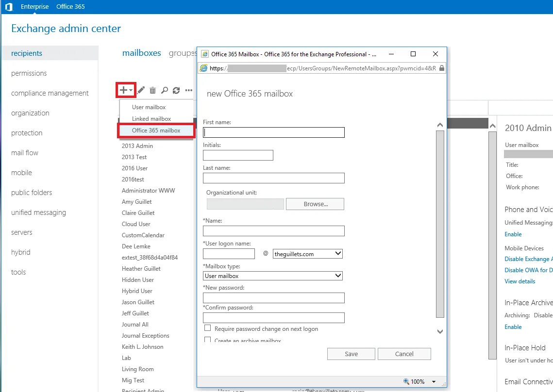Click the Exchange logo in the top bar

(x=8, y=6)
